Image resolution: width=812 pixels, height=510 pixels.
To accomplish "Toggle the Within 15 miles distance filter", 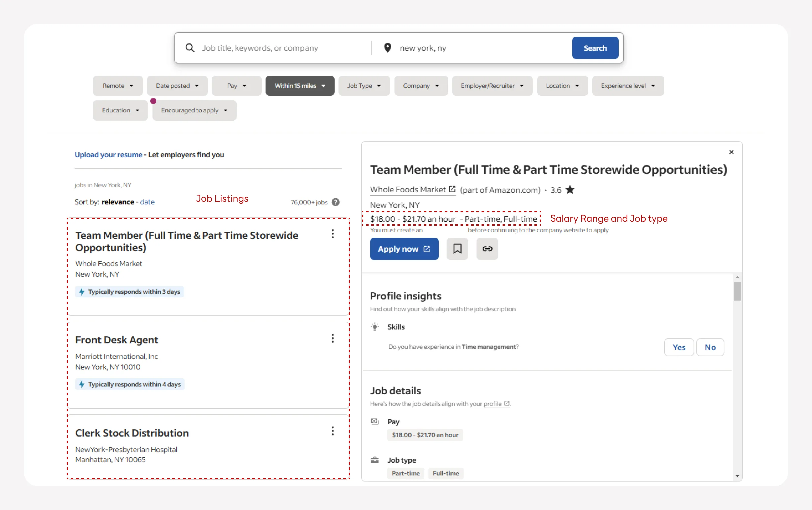I will pos(299,86).
